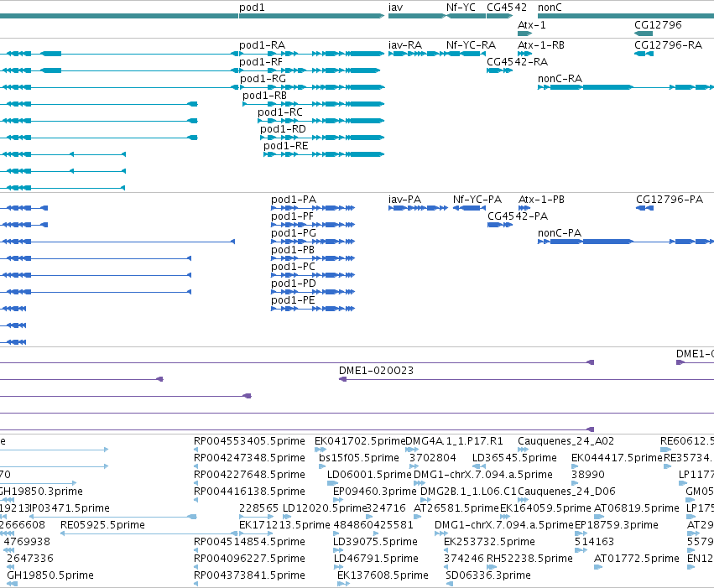Viewport: 714px width, 588px height.
Task: Click the CG4542-RA transcript label
Action: (x=518, y=62)
